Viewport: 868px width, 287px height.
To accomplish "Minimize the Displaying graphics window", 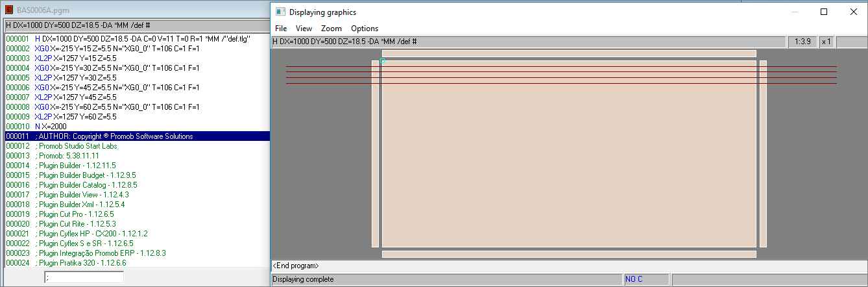I will [x=795, y=12].
